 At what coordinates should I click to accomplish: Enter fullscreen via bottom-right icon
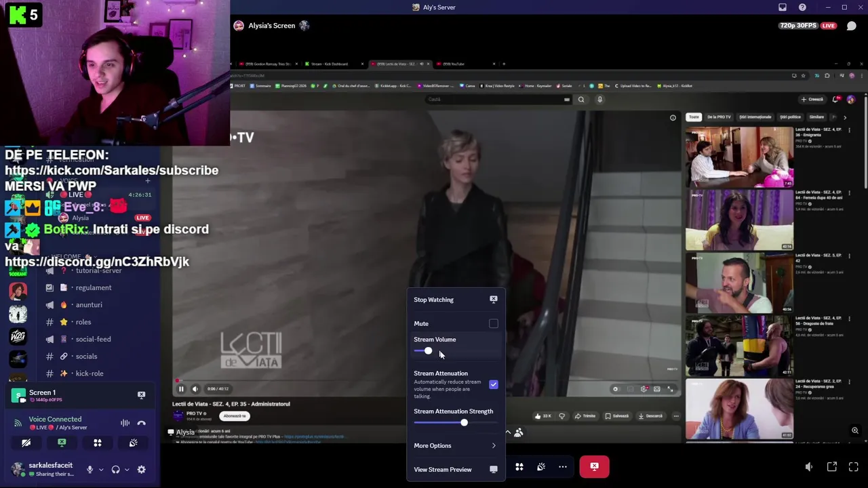point(854,467)
